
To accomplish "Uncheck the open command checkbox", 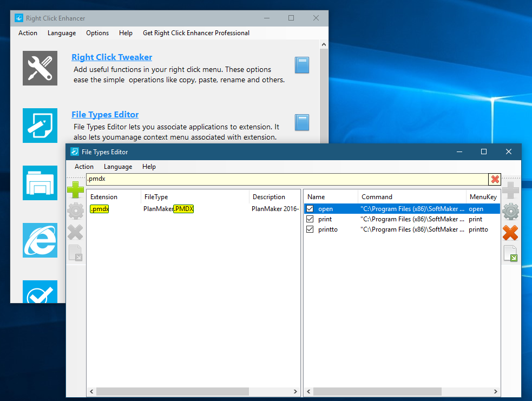I will pyautogui.click(x=310, y=209).
